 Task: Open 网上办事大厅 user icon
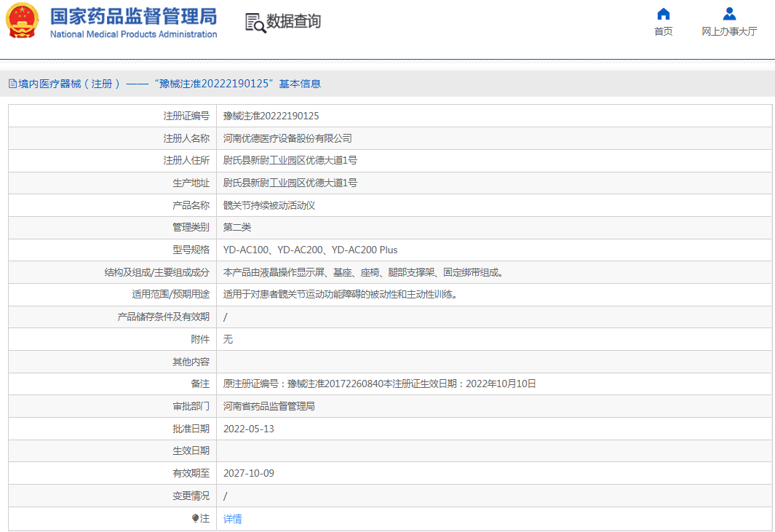[729, 13]
